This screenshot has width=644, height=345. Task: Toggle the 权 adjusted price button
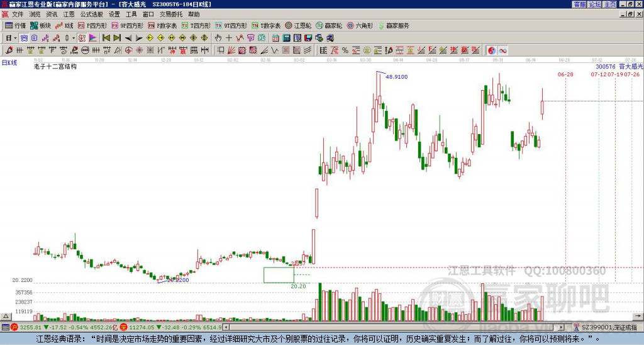pyautogui.click(x=82, y=38)
